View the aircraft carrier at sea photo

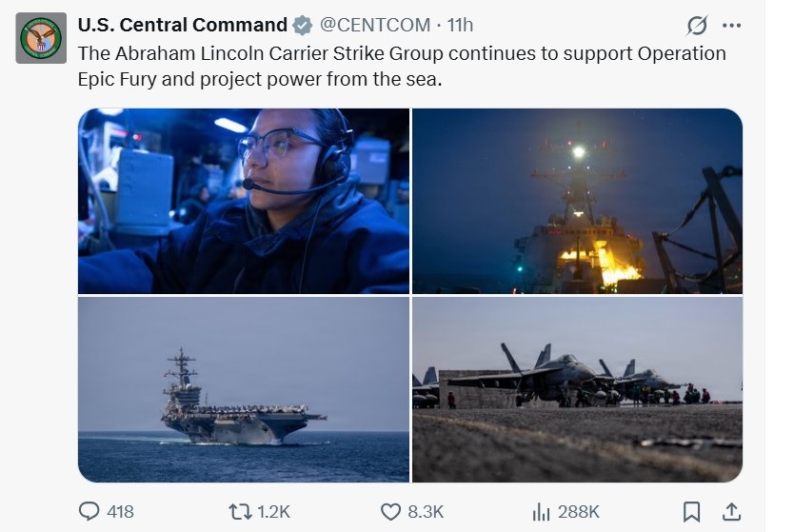(x=244, y=389)
